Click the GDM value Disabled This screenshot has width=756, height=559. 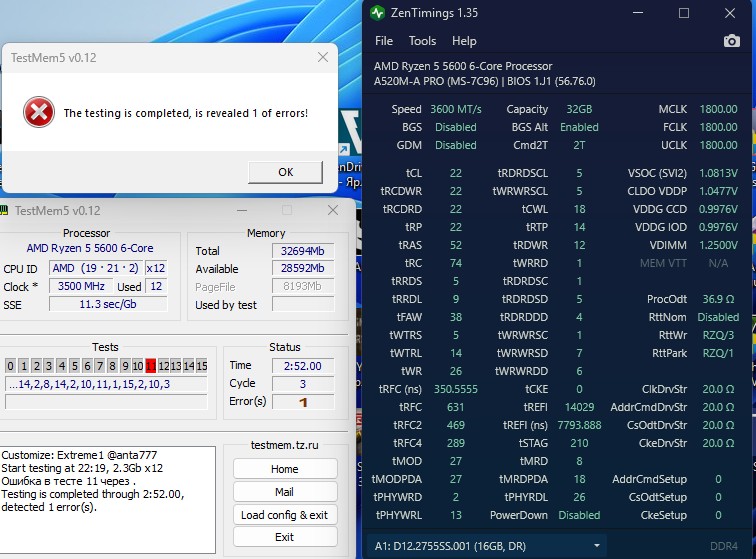[x=456, y=145]
